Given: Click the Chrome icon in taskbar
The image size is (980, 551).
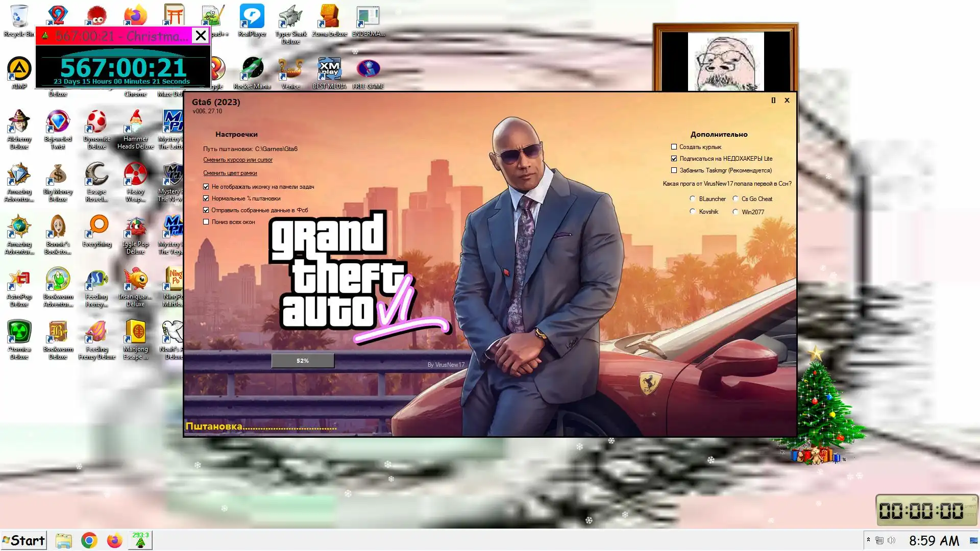Looking at the screenshot, I should (89, 540).
